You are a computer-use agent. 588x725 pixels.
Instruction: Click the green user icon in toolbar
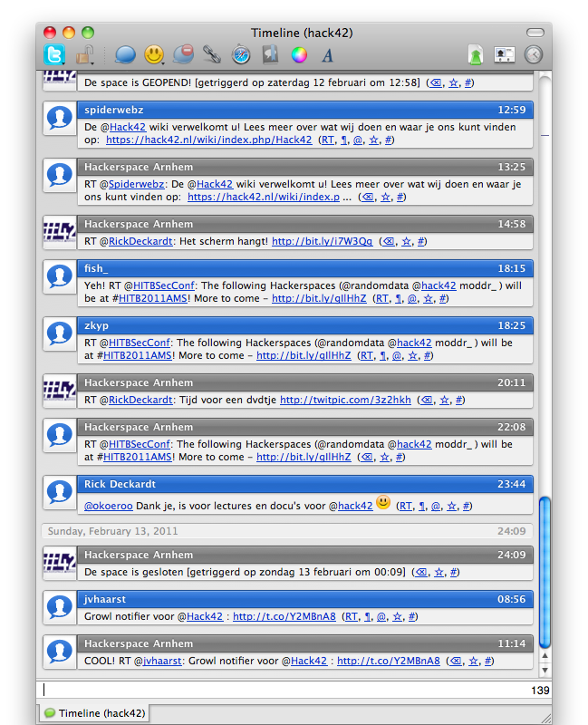pos(476,55)
